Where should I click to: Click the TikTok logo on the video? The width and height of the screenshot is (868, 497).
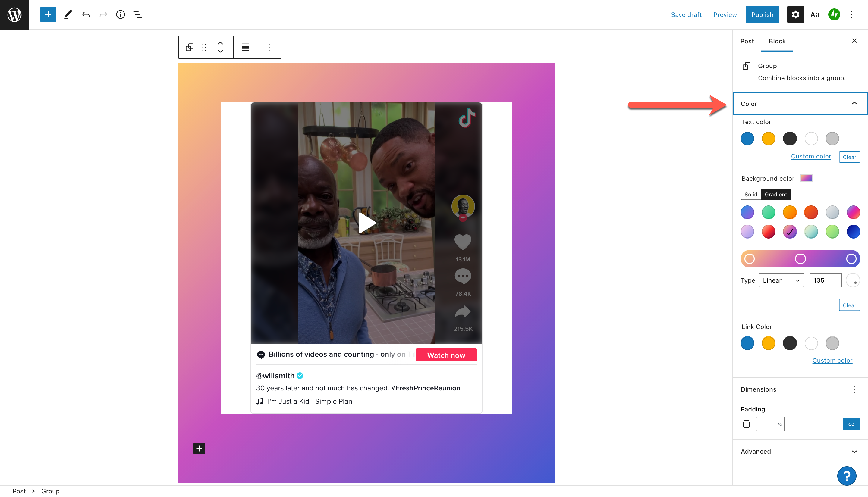[467, 118]
